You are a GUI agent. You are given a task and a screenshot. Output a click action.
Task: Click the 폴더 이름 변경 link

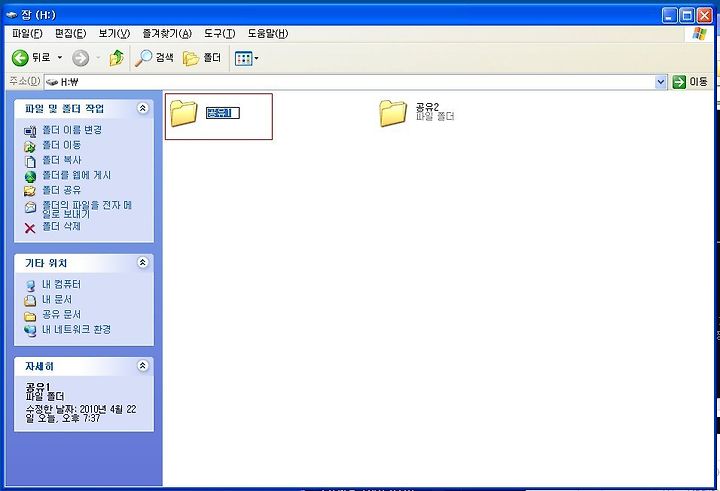tap(72, 130)
